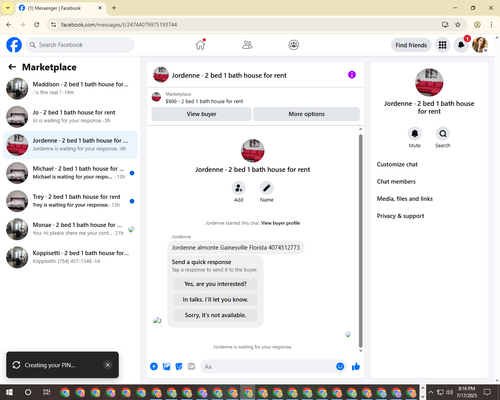Open the taskbar clock
Viewport: 500px width, 400px height.
click(x=467, y=392)
